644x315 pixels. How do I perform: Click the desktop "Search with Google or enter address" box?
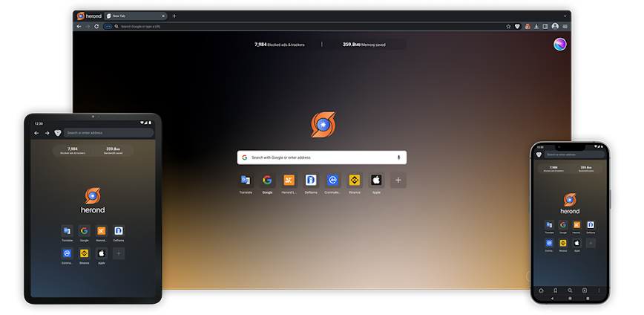pyautogui.click(x=321, y=157)
